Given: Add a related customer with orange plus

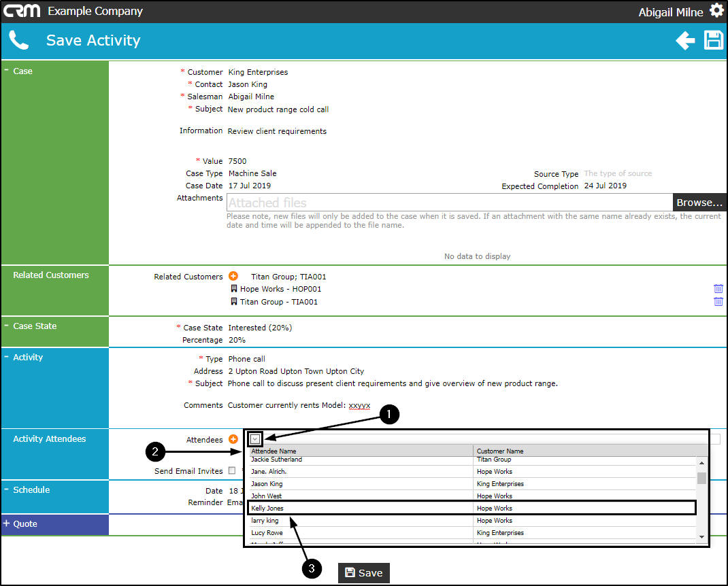Looking at the screenshot, I should tap(233, 276).
